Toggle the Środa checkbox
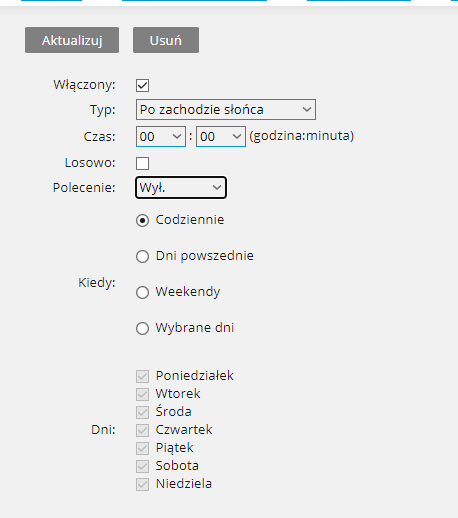Viewport: 458px width, 518px height. tap(142, 412)
